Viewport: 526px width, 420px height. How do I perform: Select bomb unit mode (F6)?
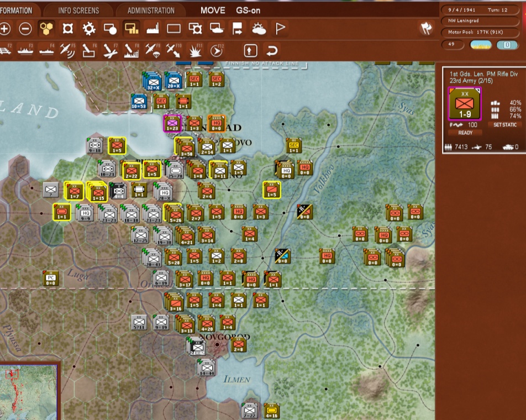point(89,50)
